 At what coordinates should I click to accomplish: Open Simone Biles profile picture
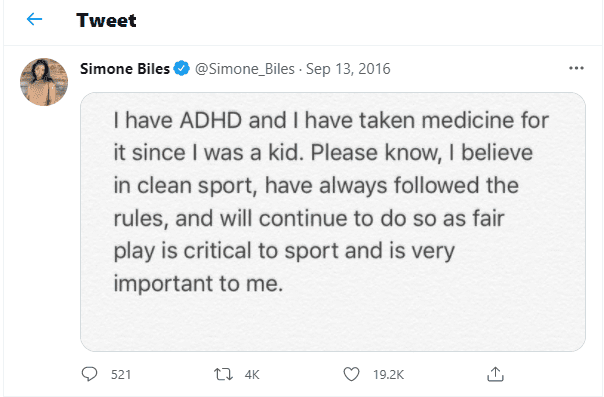44,82
